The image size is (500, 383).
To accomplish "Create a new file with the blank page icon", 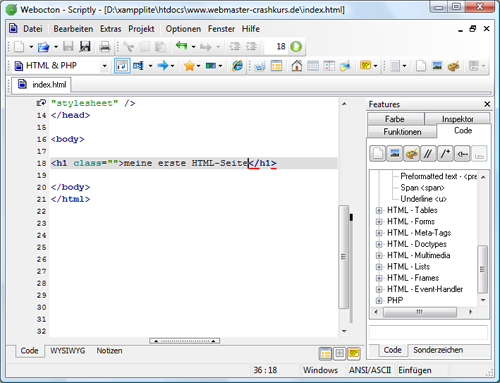I will click(x=19, y=47).
